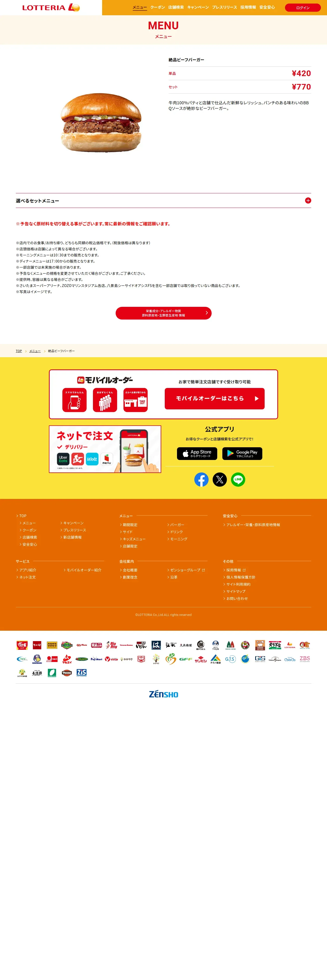Image resolution: width=327 pixels, height=980 pixels.
Task: Follow the TOP breadcrumb link
Action: click(x=19, y=351)
